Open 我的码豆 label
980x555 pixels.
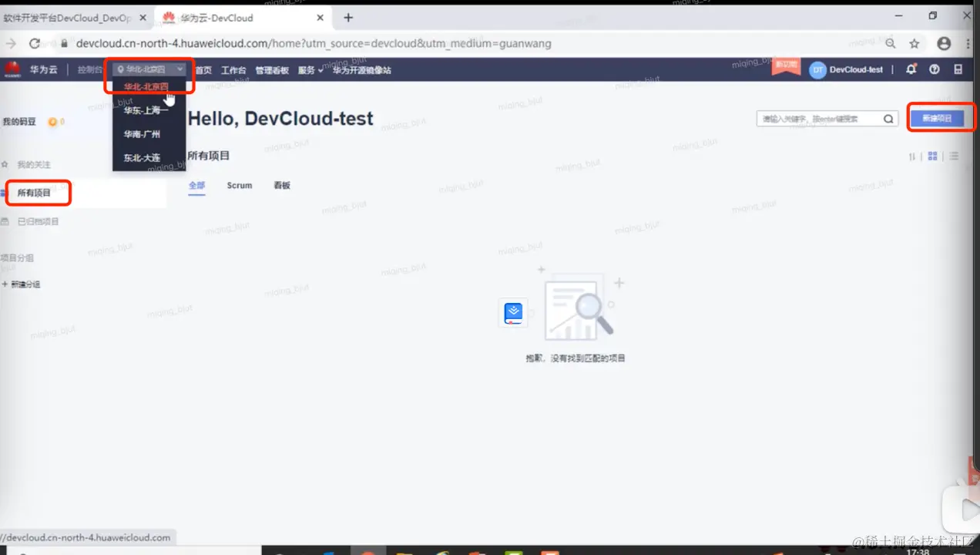tap(19, 122)
